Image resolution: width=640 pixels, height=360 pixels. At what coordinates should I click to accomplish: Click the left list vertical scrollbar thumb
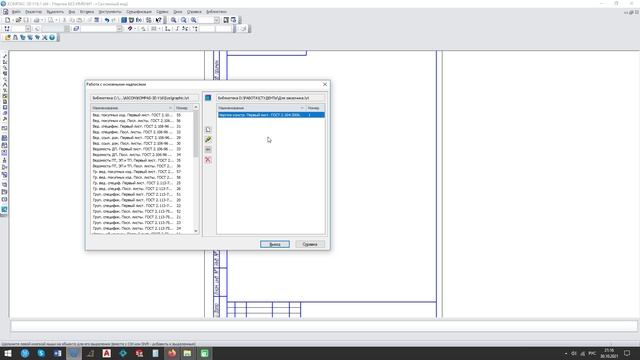[196, 133]
